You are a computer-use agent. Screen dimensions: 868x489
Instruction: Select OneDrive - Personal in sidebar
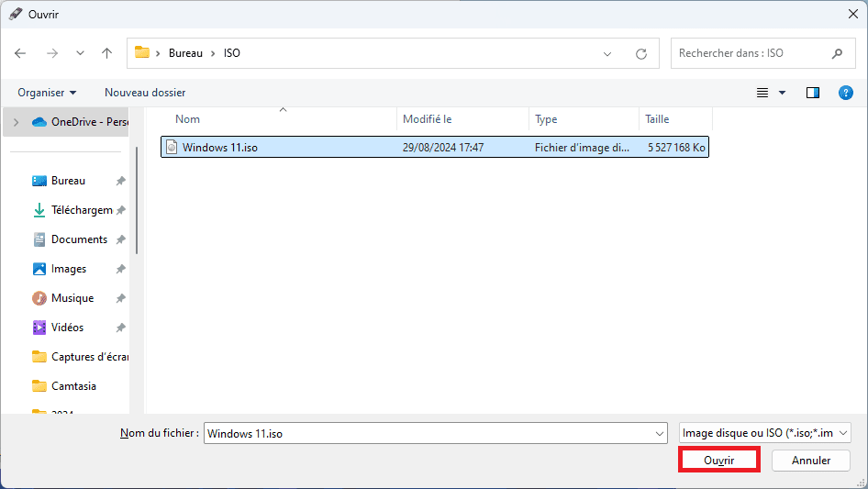(66, 122)
